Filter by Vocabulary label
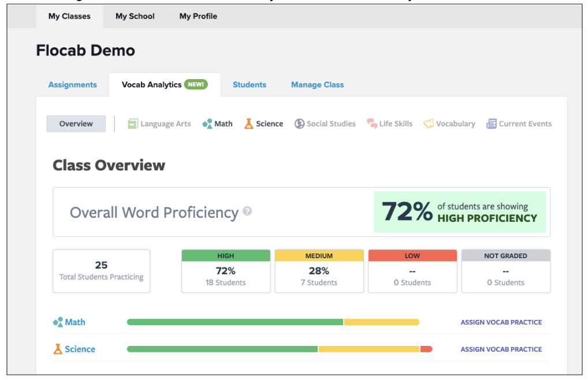Viewport: 588px width, 380px height. tap(455, 124)
